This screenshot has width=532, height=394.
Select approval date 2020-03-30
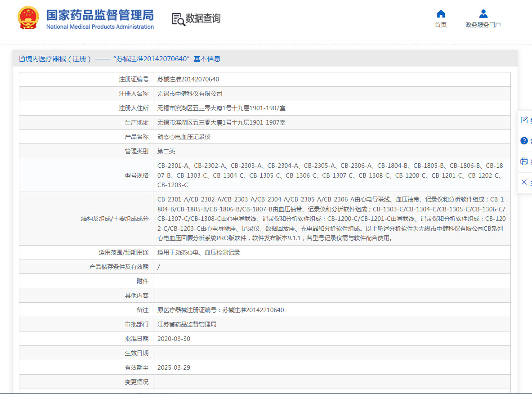174,339
